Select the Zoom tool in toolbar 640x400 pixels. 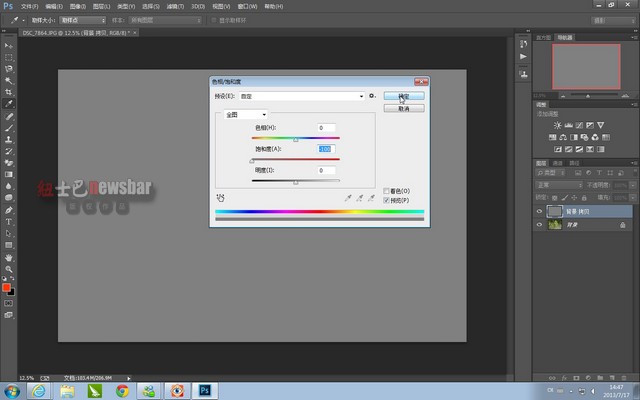tap(9, 267)
